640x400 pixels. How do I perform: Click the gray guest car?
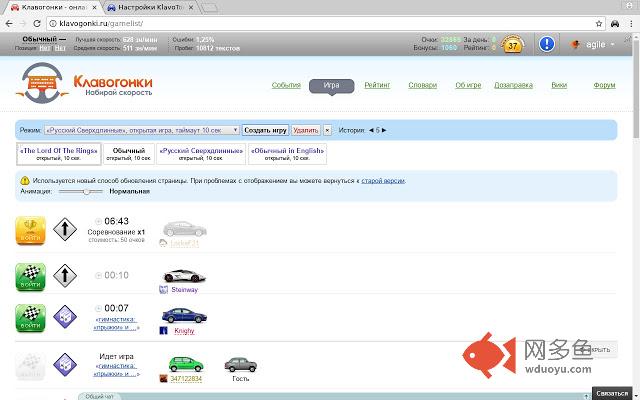[240, 364]
